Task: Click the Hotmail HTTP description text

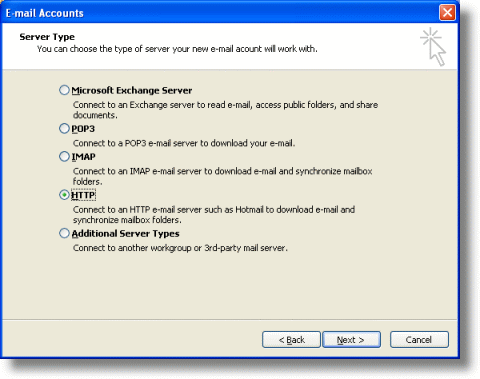Action: click(x=214, y=215)
